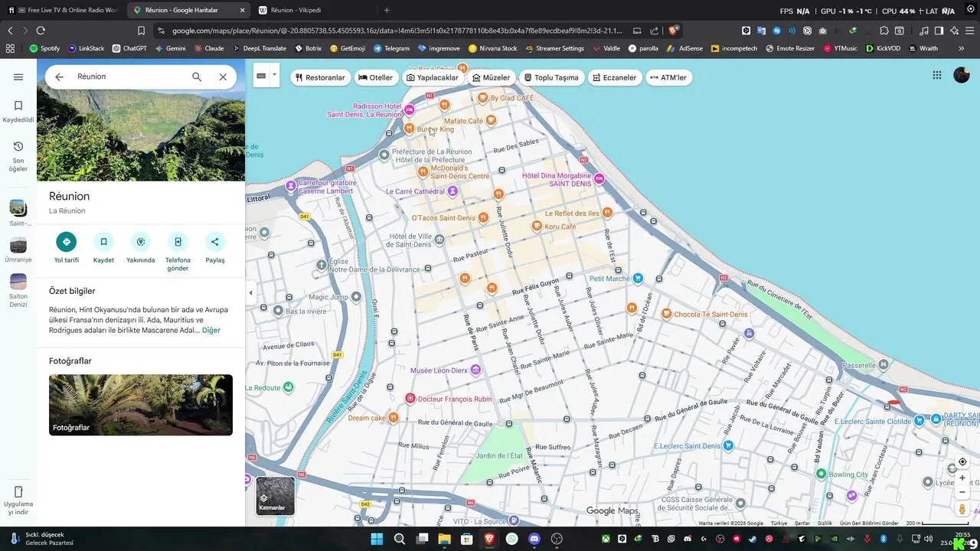Click the Musée Léon-Dierx pin
The image size is (980, 551).
[475, 370]
